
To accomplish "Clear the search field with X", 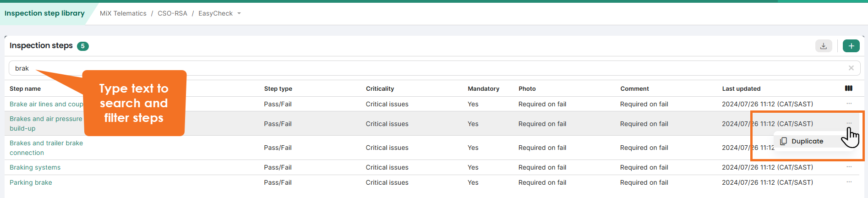I will [x=851, y=68].
